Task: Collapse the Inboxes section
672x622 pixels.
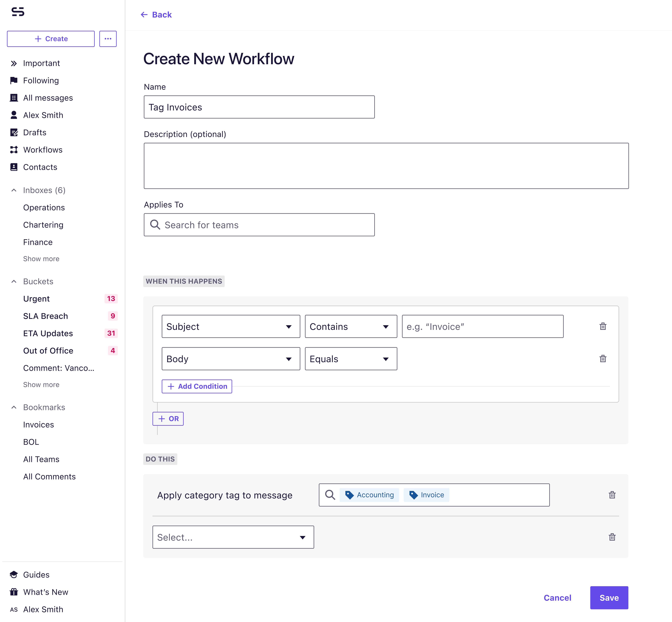Action: click(14, 190)
